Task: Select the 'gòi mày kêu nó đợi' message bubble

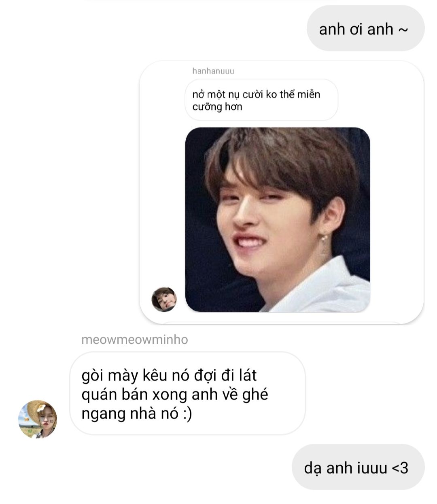Action: (187, 394)
